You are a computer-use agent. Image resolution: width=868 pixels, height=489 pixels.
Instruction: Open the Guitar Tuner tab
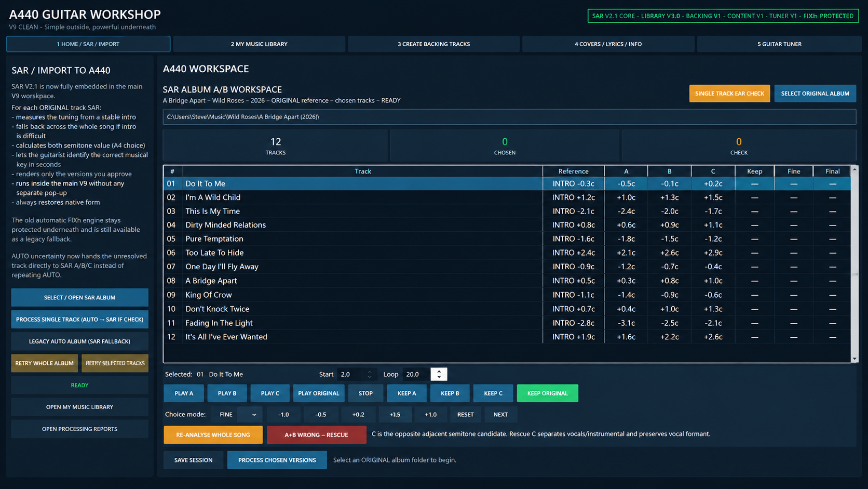pyautogui.click(x=779, y=44)
